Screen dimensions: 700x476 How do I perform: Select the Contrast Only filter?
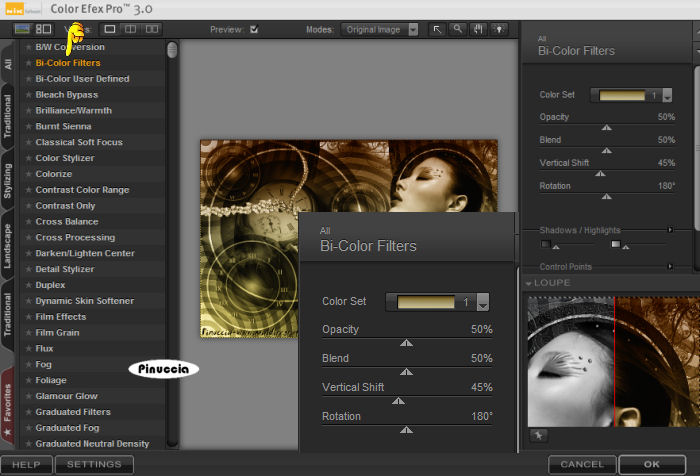click(x=65, y=206)
